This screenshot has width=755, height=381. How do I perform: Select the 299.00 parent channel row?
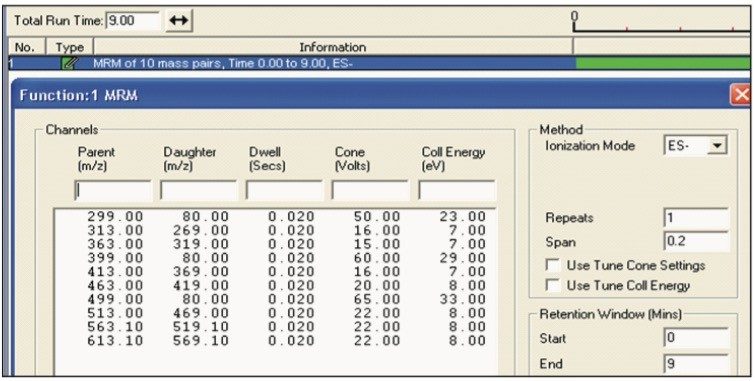(x=275, y=217)
